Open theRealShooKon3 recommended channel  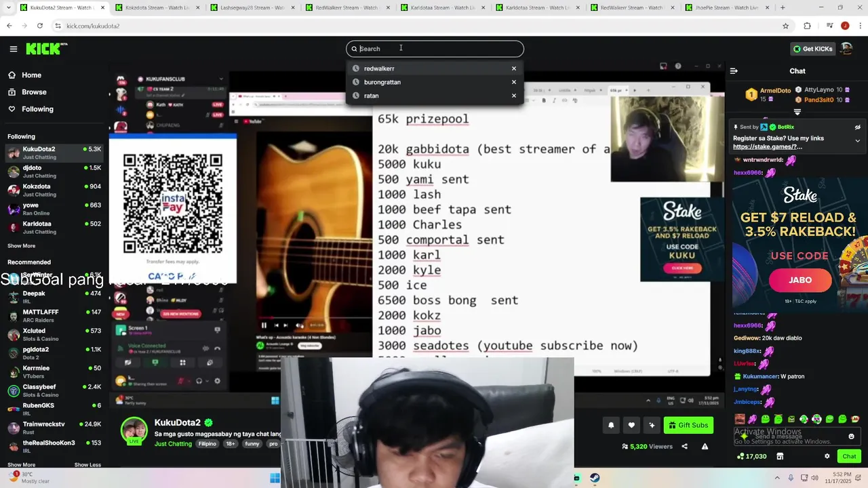point(54,446)
